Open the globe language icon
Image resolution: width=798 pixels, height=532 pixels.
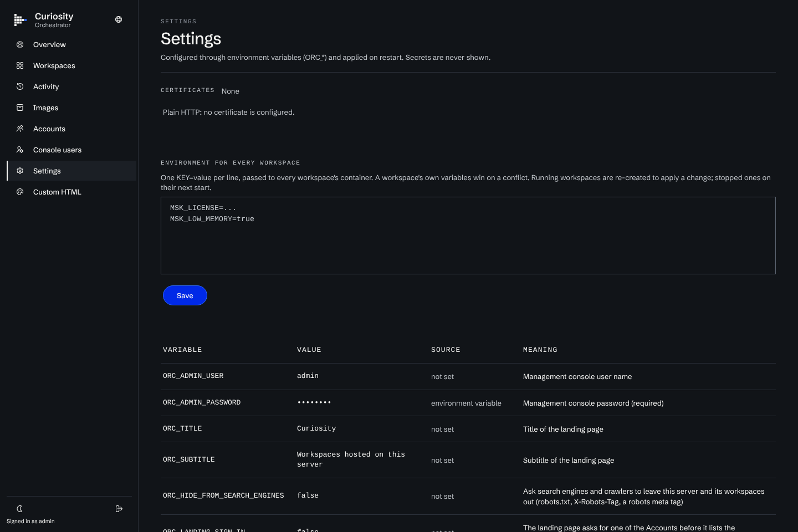click(119, 19)
